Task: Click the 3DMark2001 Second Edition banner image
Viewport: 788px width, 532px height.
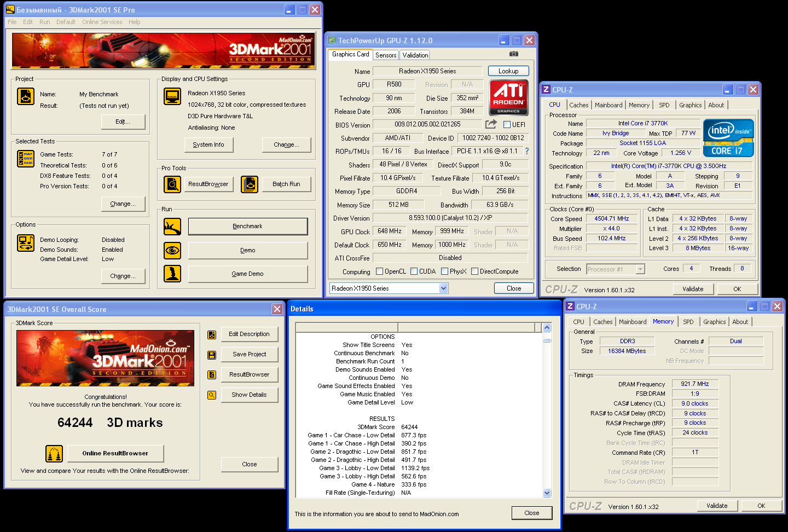Action: point(164,50)
